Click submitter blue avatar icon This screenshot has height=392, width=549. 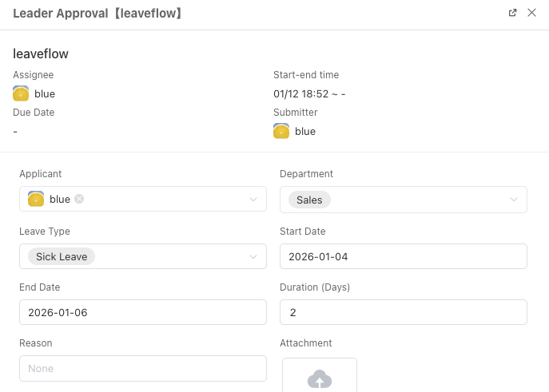(281, 131)
